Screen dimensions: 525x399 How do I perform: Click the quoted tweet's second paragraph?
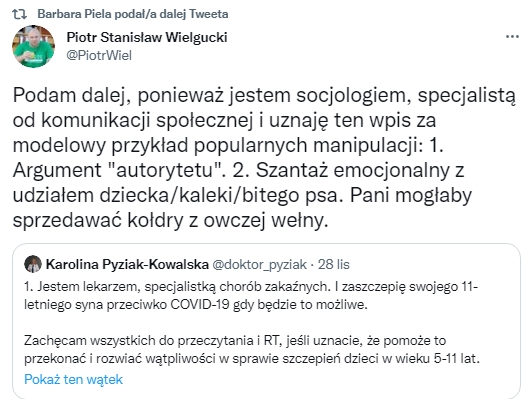pyautogui.click(x=252, y=349)
